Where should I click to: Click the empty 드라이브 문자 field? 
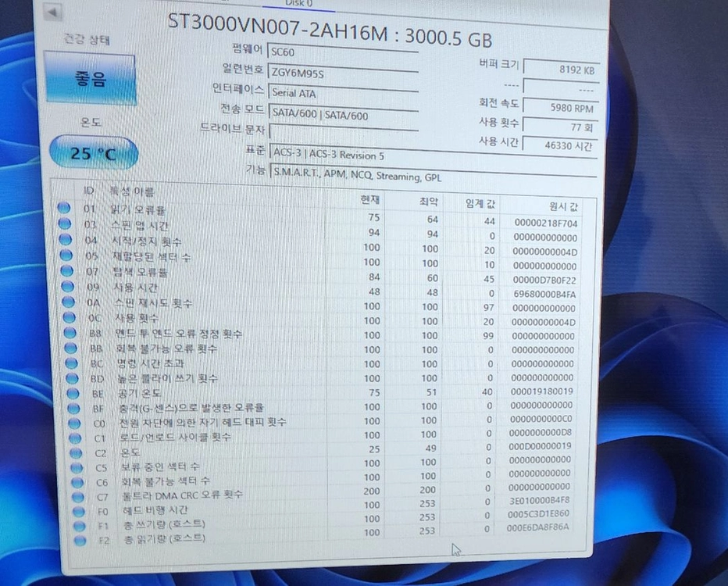pos(343,133)
